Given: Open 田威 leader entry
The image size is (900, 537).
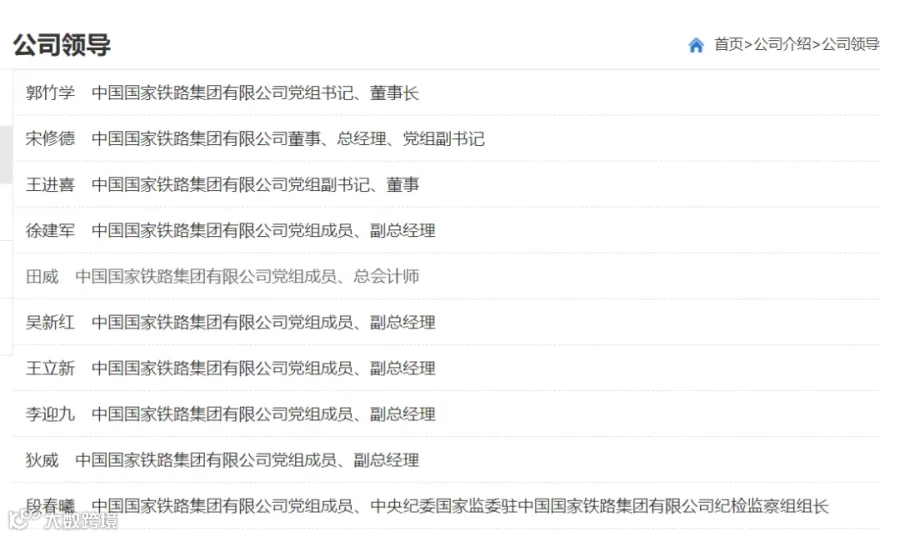Looking at the screenshot, I should 222,276.
